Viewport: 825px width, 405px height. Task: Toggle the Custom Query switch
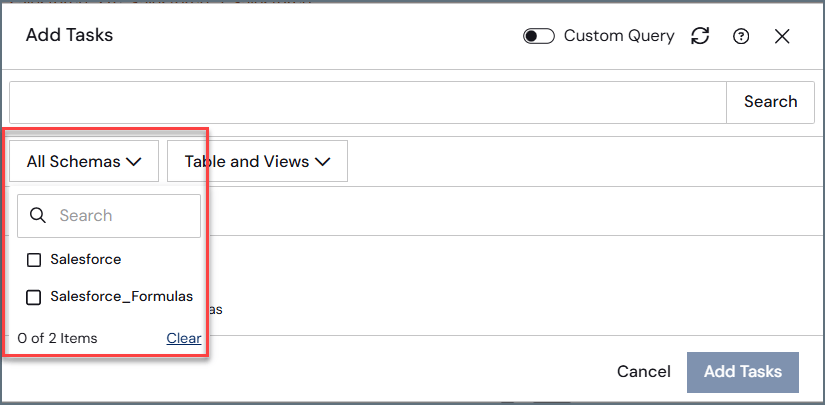(538, 36)
